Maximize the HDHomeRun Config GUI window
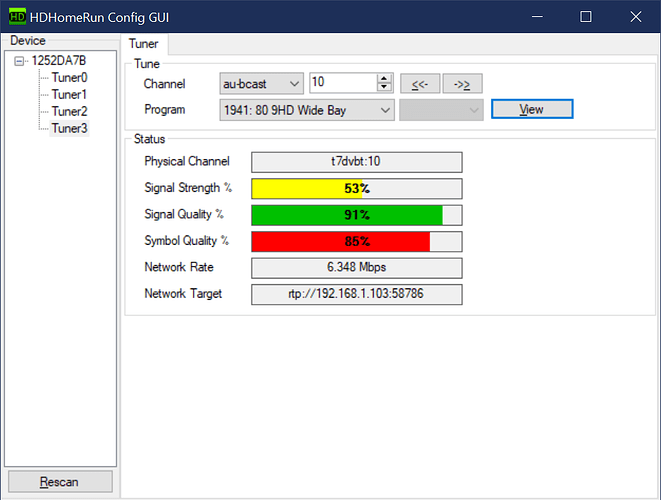 click(x=586, y=17)
